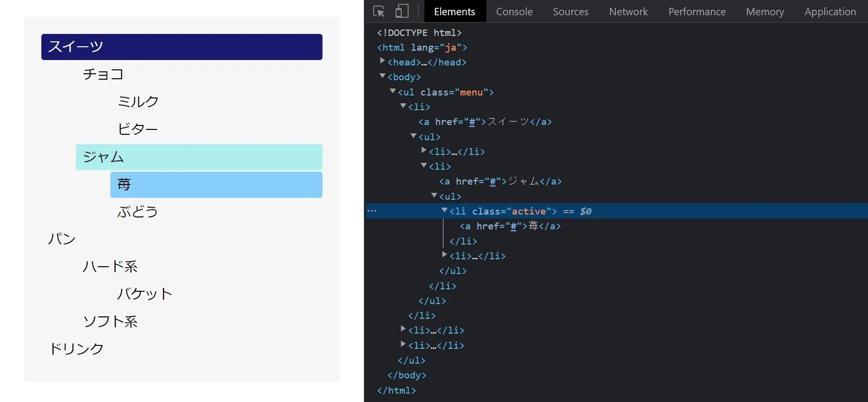Open the Sources tab
Image resolution: width=868 pixels, height=402 pixels.
tap(570, 11)
